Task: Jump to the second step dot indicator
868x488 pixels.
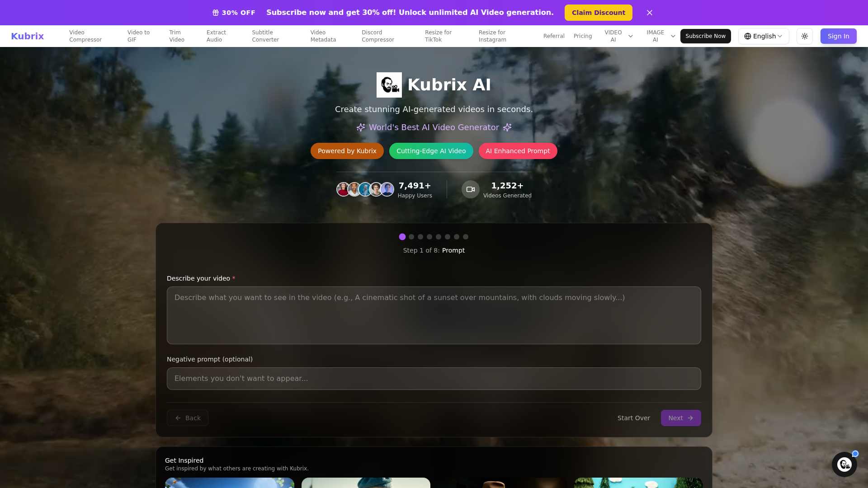Action: (411, 237)
